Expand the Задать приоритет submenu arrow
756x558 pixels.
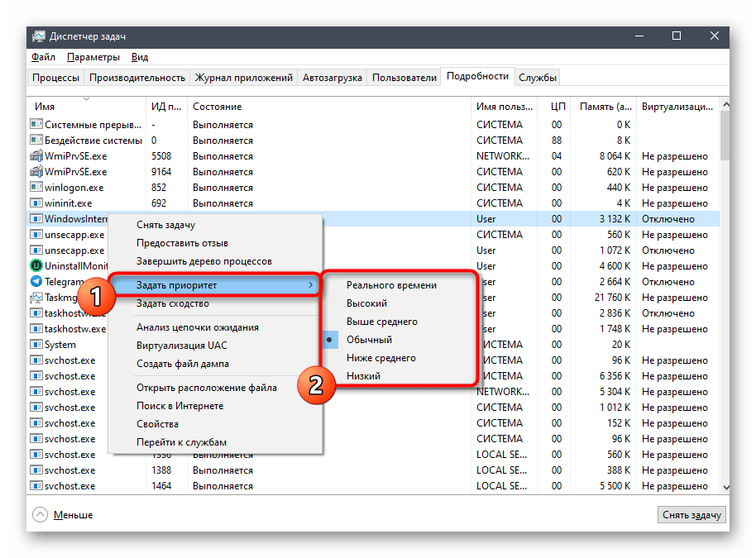310,284
